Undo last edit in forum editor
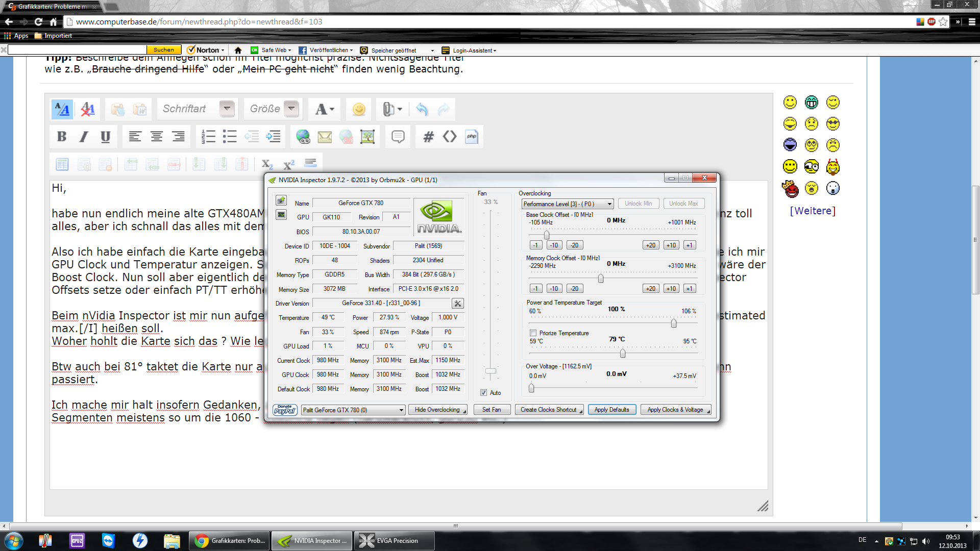Viewport: 980px width, 551px height. (422, 109)
